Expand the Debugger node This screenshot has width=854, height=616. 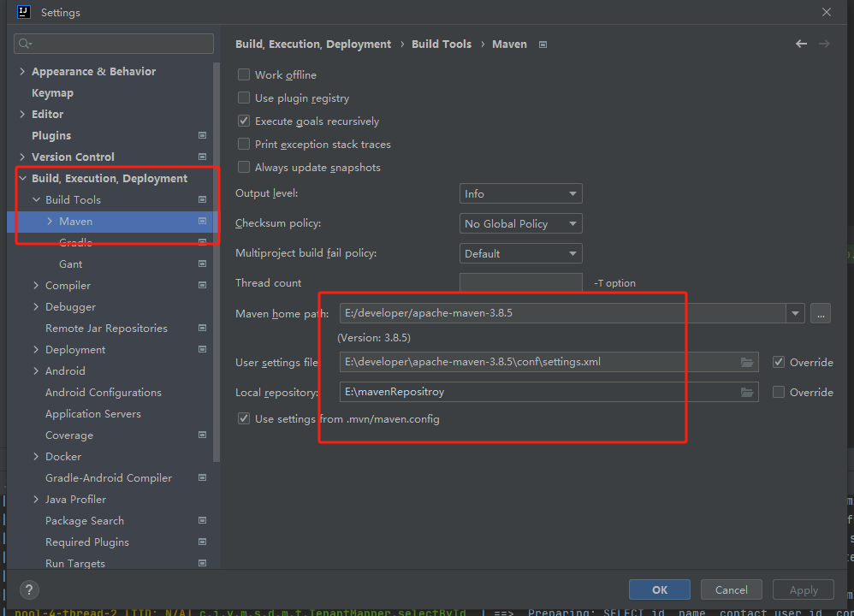tap(36, 306)
